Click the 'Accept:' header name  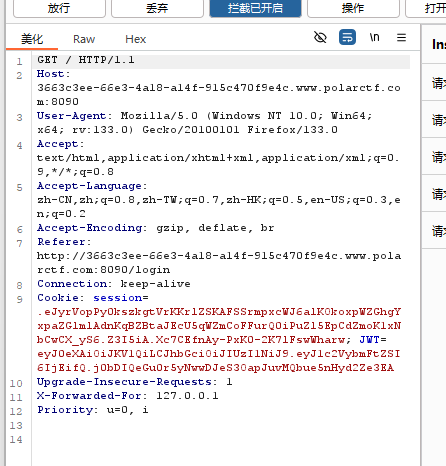coord(60,144)
